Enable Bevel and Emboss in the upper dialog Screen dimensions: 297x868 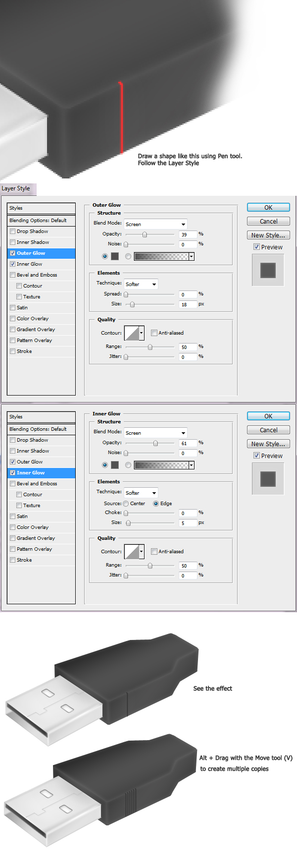[x=12, y=275]
